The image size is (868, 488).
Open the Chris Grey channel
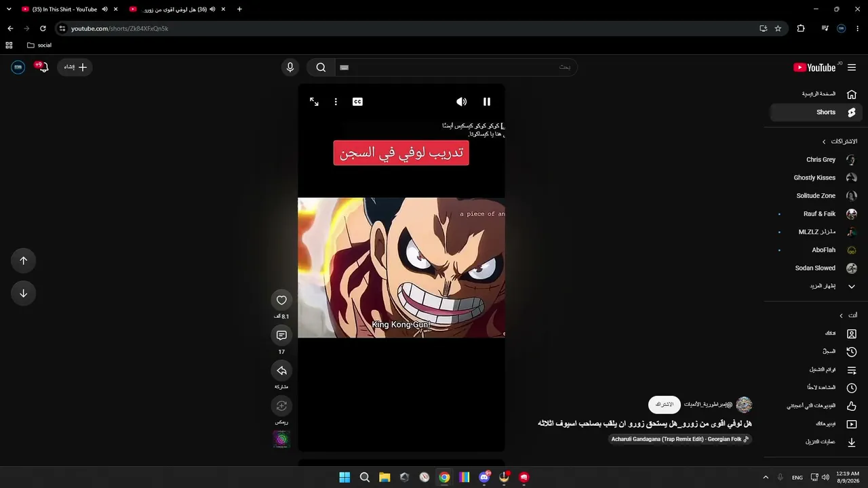tap(816, 160)
